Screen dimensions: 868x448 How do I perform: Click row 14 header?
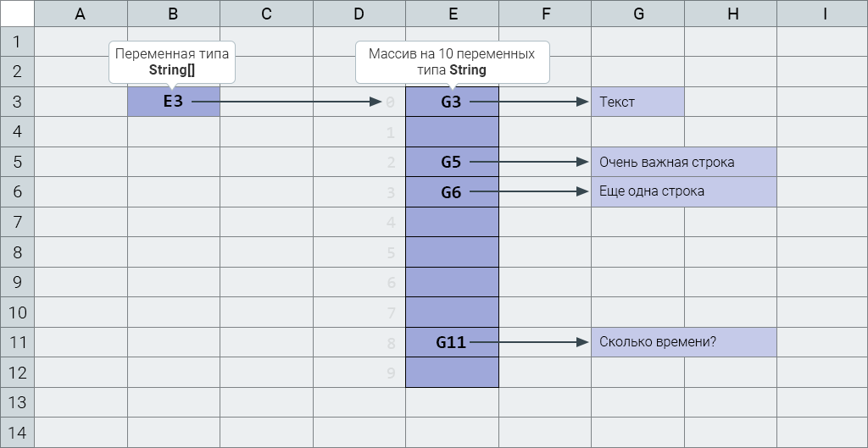17,433
